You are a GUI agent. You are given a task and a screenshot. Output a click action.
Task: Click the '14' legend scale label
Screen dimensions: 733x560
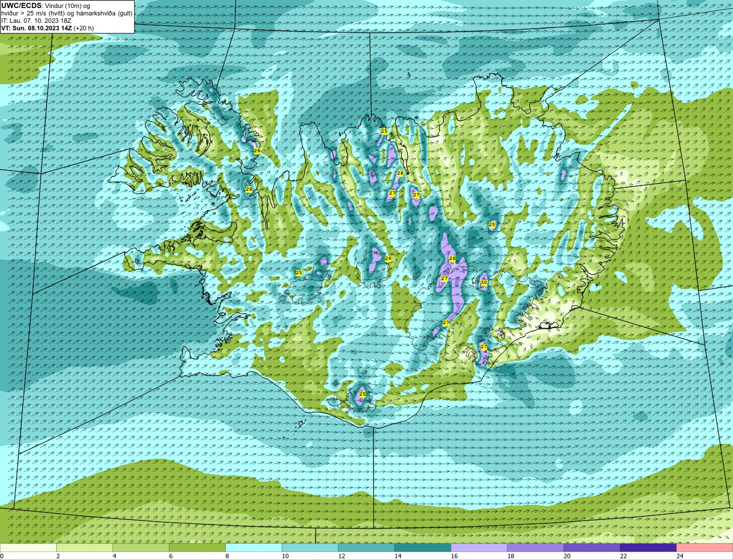pyautogui.click(x=398, y=556)
